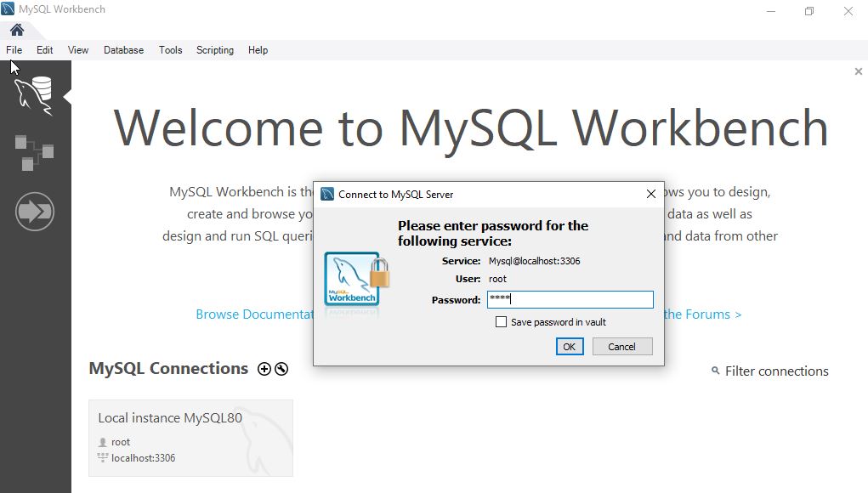The image size is (868, 493).
Task: Open the File menu
Action: click(x=14, y=50)
